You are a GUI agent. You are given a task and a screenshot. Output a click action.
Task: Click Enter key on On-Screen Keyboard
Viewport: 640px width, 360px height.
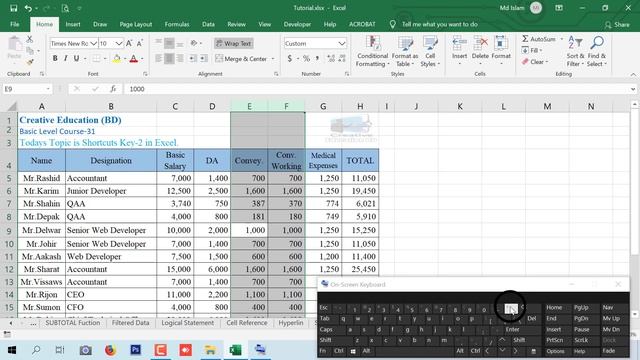[513, 329]
